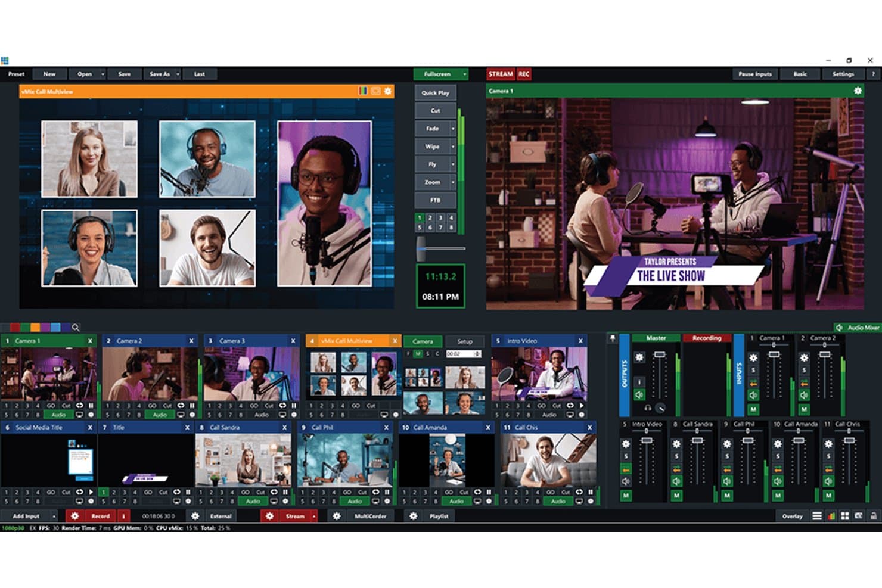Click the FTB button
Image resolution: width=882 pixels, height=588 pixels.
tap(435, 200)
